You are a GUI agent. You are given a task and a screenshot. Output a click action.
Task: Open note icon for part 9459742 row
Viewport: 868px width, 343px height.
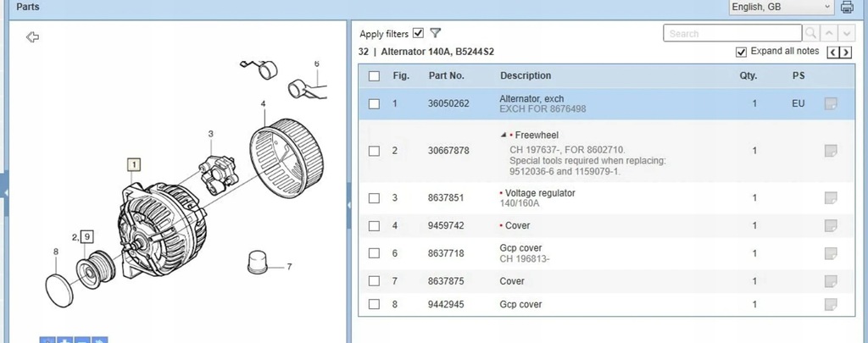[x=831, y=225]
